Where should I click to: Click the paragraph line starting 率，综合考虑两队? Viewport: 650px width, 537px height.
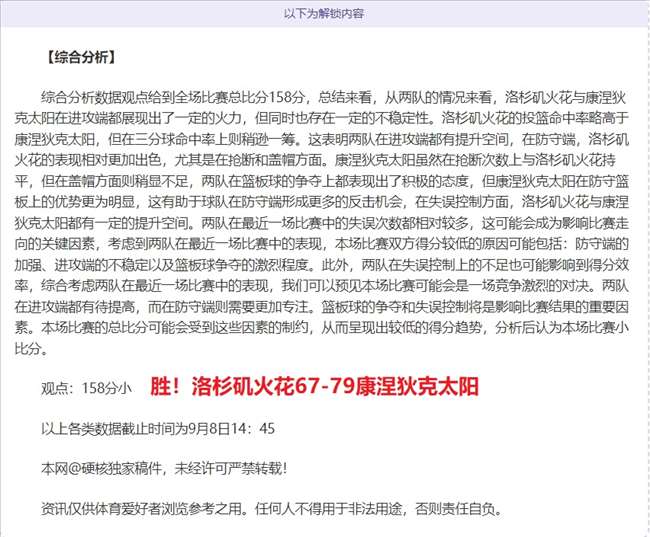coord(322,286)
